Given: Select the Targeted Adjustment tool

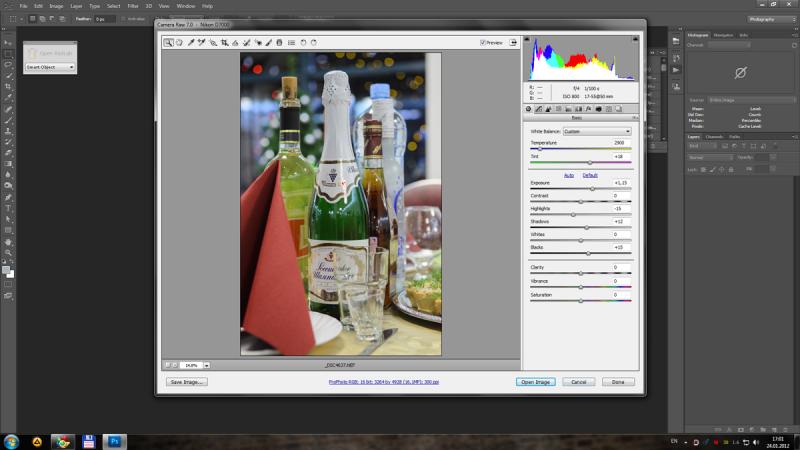Looking at the screenshot, I should [213, 43].
